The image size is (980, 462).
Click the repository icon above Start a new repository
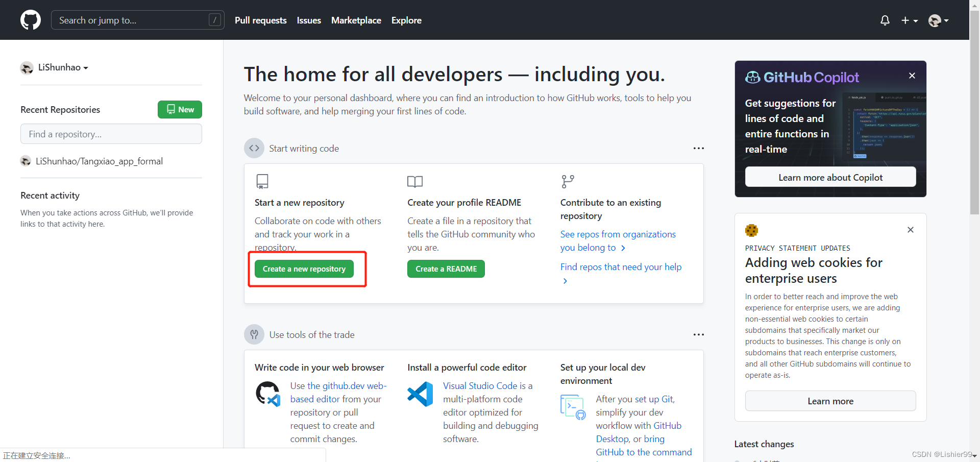tap(262, 181)
